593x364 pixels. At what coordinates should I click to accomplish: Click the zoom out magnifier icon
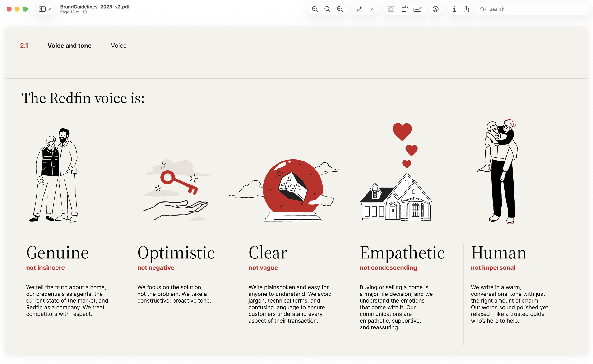click(315, 9)
